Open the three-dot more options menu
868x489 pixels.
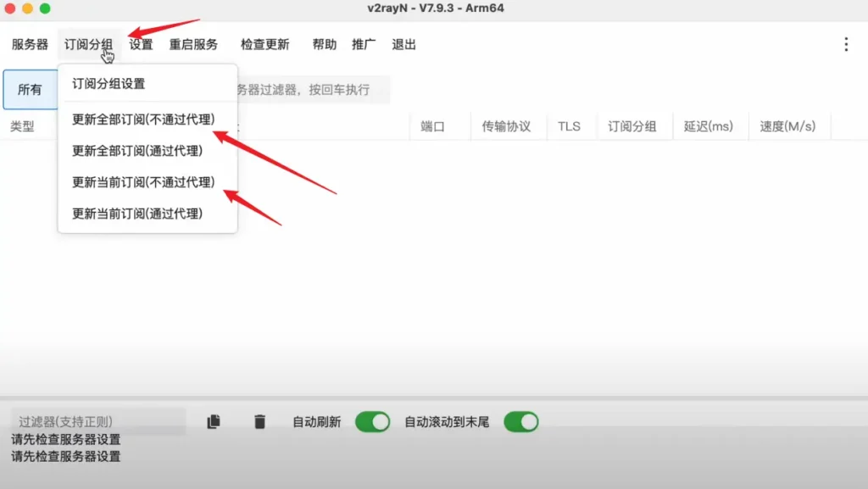coord(845,44)
